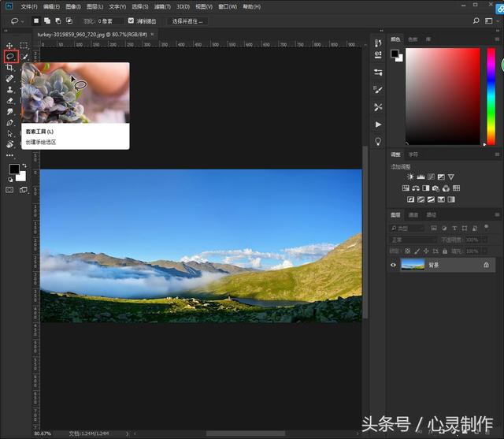Open the History panel icon
The height and width of the screenshot is (439, 504).
(378, 43)
